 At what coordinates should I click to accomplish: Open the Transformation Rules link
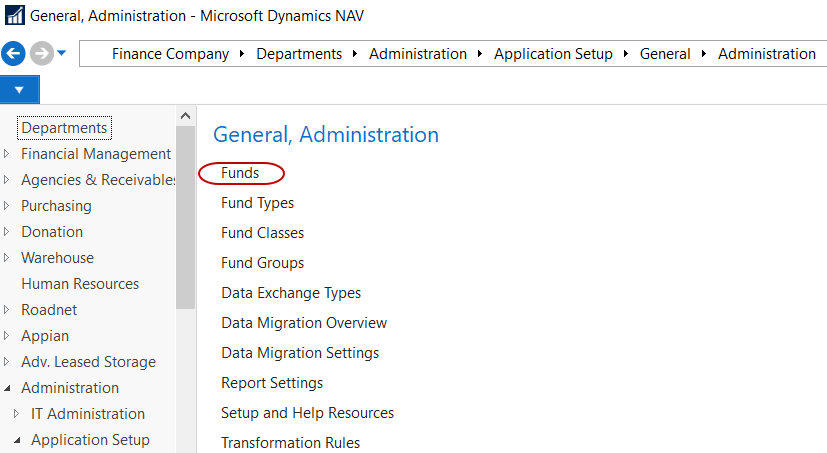point(290,442)
